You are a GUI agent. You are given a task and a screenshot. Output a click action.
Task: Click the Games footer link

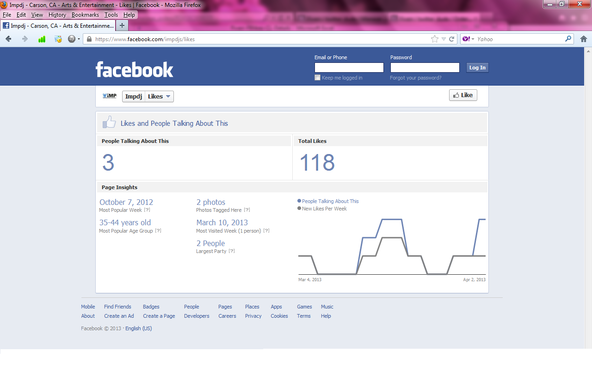tap(304, 307)
